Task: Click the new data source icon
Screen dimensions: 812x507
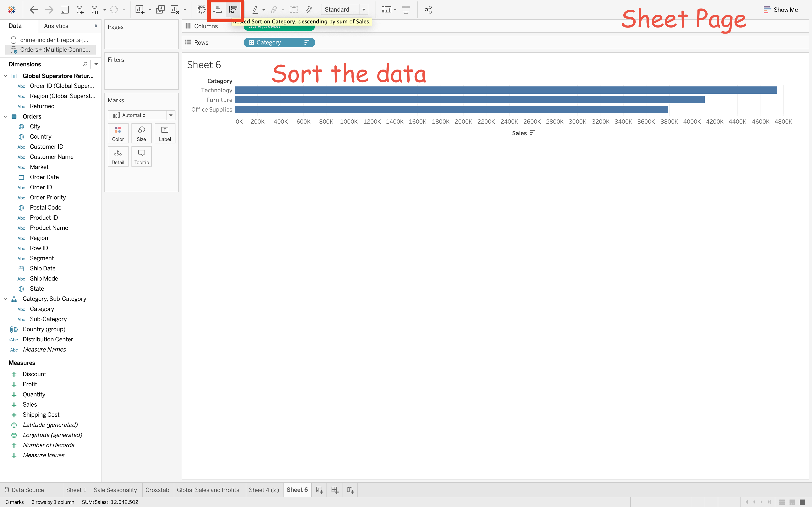Action: (80, 10)
